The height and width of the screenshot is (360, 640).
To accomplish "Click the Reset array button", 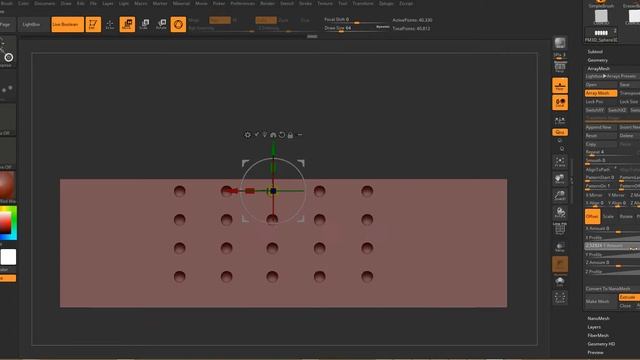I will [x=600, y=136].
